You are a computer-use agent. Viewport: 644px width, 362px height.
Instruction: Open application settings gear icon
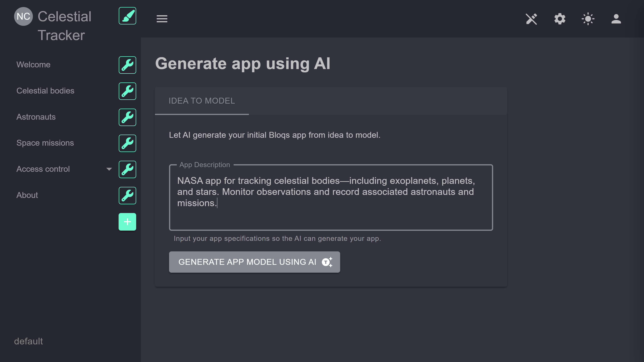560,19
